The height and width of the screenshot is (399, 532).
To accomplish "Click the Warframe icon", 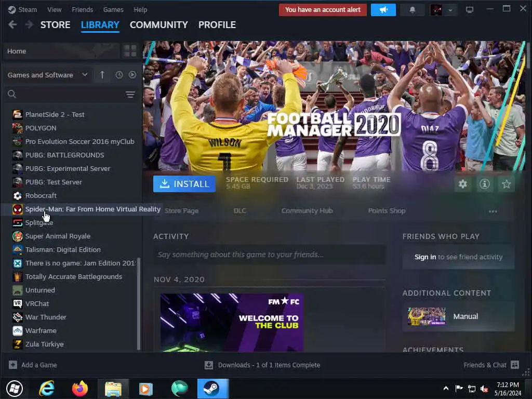I will tap(17, 331).
